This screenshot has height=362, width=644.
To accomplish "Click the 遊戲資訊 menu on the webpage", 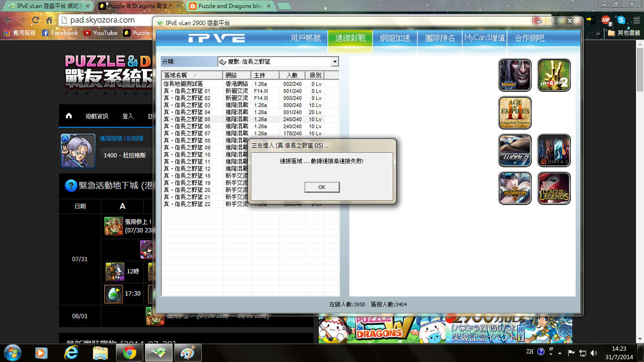I will click(x=97, y=116).
